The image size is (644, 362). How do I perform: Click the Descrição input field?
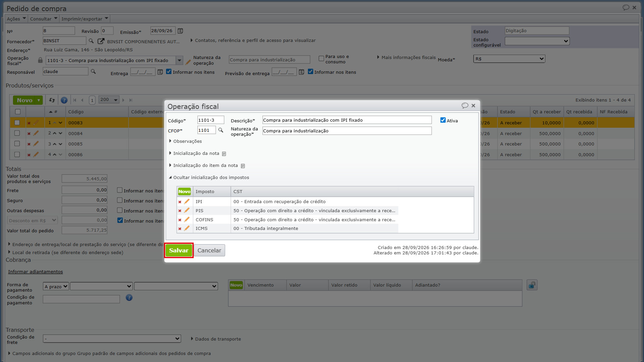[347, 120]
